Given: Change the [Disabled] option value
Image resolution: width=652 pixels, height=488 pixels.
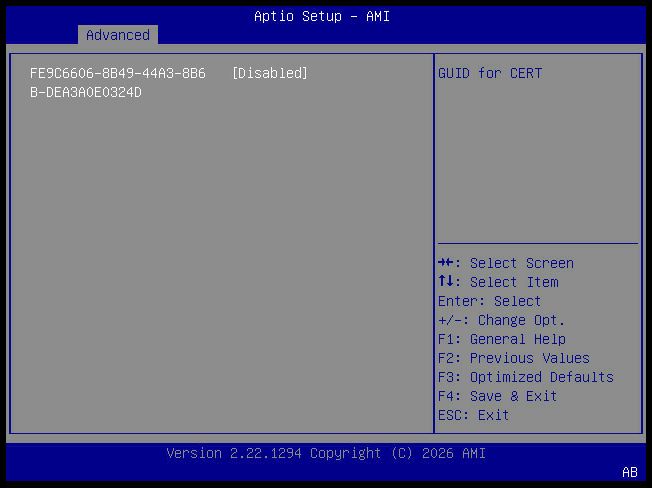Looking at the screenshot, I should click(x=269, y=73).
